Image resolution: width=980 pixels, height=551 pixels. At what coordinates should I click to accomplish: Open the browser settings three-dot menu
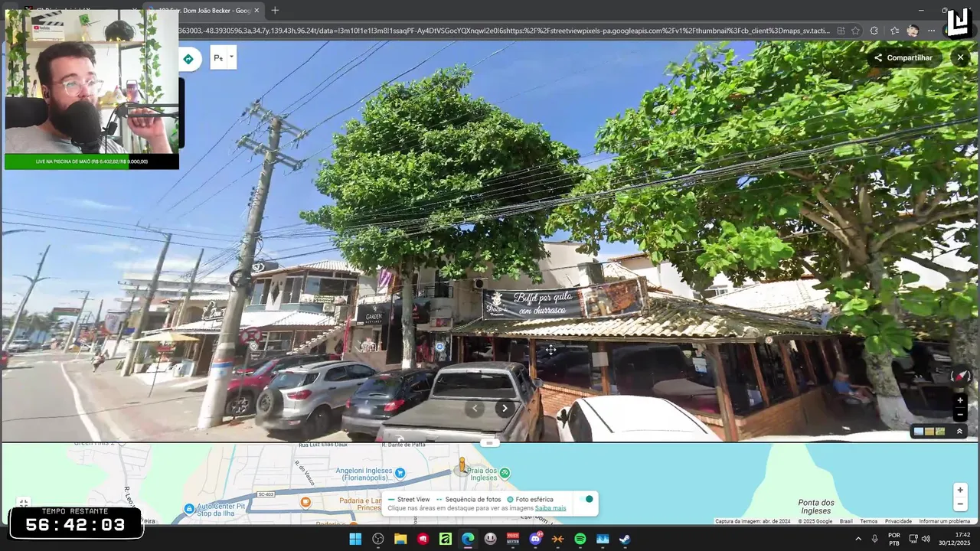pyautogui.click(x=931, y=31)
